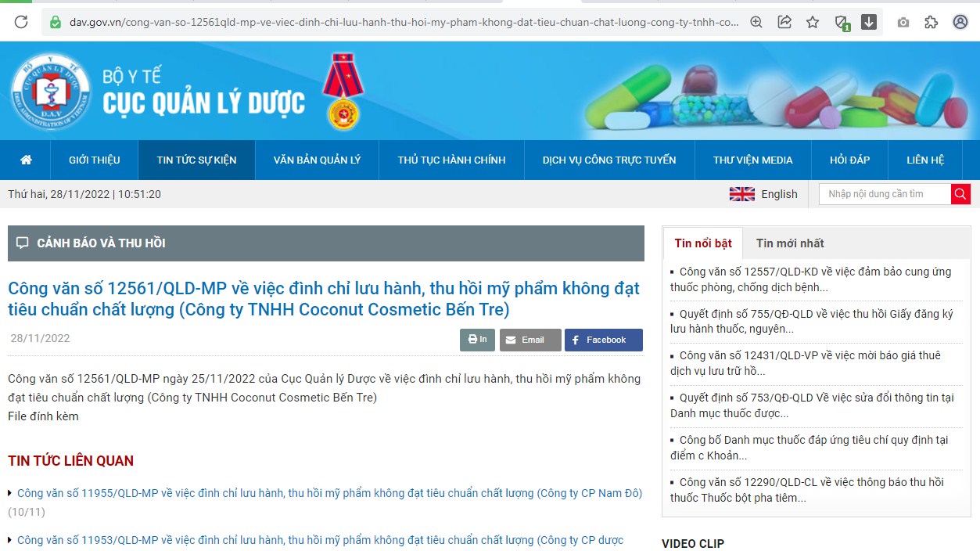
Task: Print the article with the In button
Action: [x=477, y=340]
